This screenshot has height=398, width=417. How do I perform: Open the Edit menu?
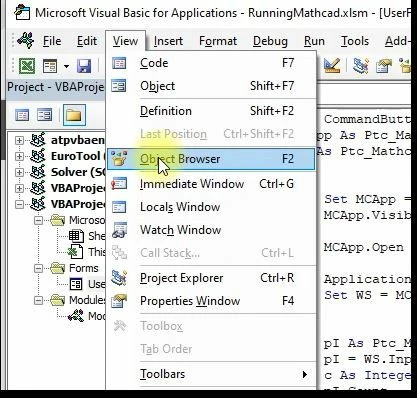[x=87, y=41]
